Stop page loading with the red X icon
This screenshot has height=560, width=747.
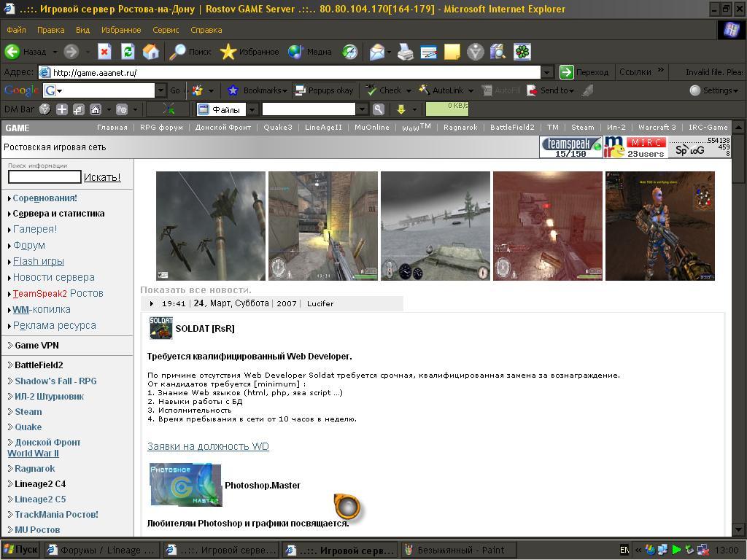[x=104, y=52]
